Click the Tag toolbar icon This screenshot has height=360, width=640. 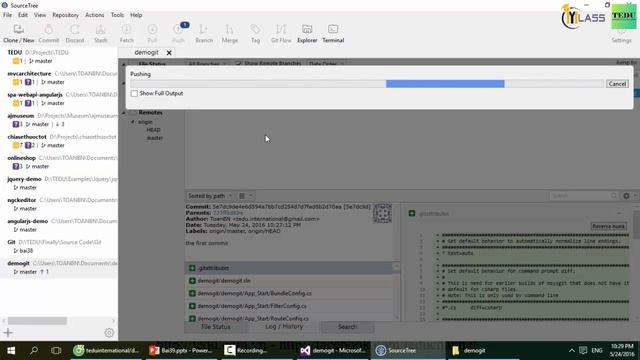click(255, 33)
